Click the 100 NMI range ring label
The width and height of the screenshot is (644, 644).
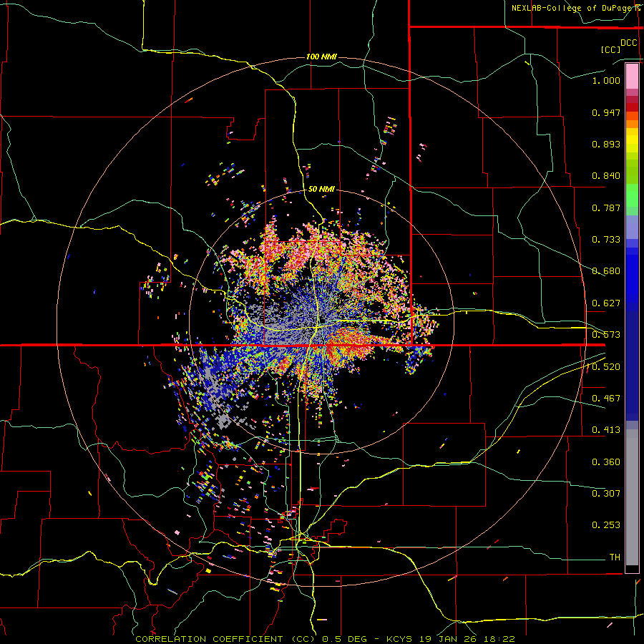[321, 57]
